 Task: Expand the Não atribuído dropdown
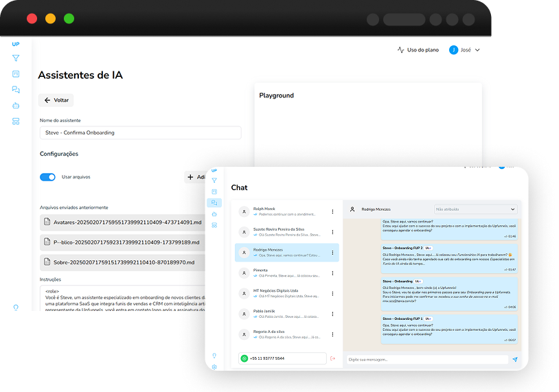(x=475, y=209)
